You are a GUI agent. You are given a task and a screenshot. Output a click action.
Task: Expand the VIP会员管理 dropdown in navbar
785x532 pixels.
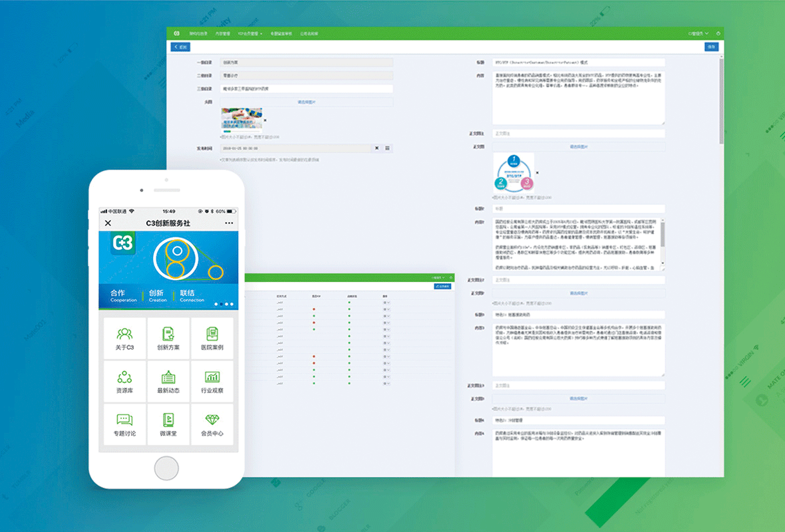250,33
